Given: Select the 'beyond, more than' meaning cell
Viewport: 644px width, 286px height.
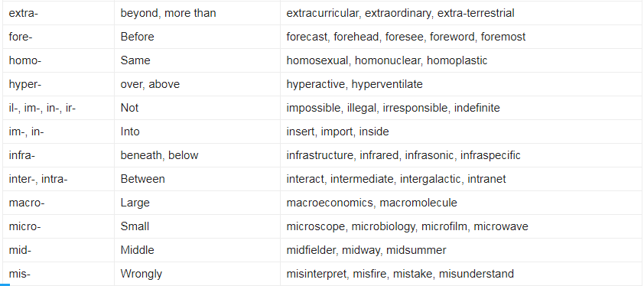Looking at the screenshot, I should pos(197,13).
